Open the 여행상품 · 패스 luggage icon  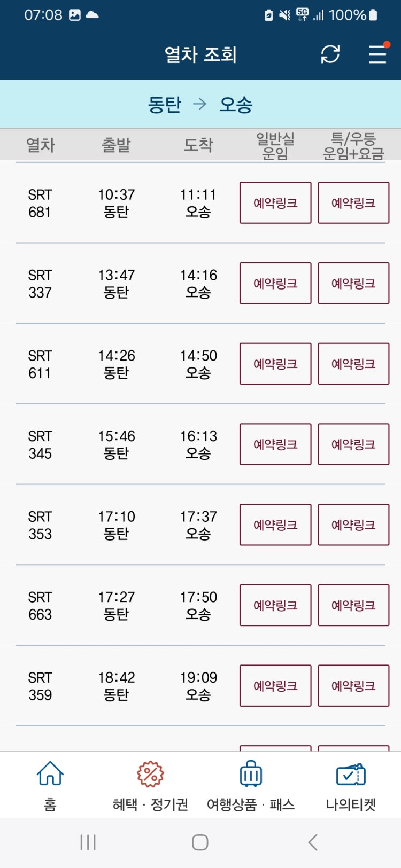251,773
